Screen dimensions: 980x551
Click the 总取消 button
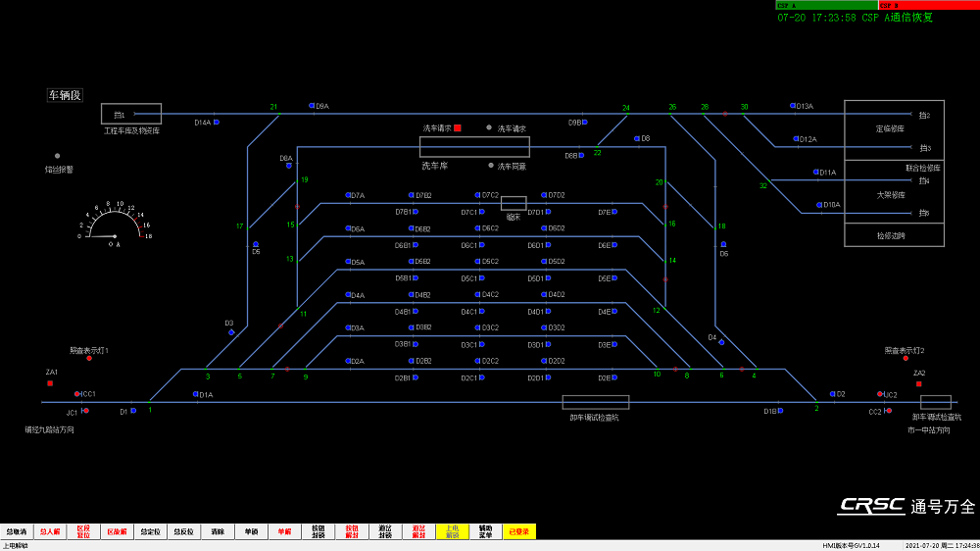coord(17,531)
